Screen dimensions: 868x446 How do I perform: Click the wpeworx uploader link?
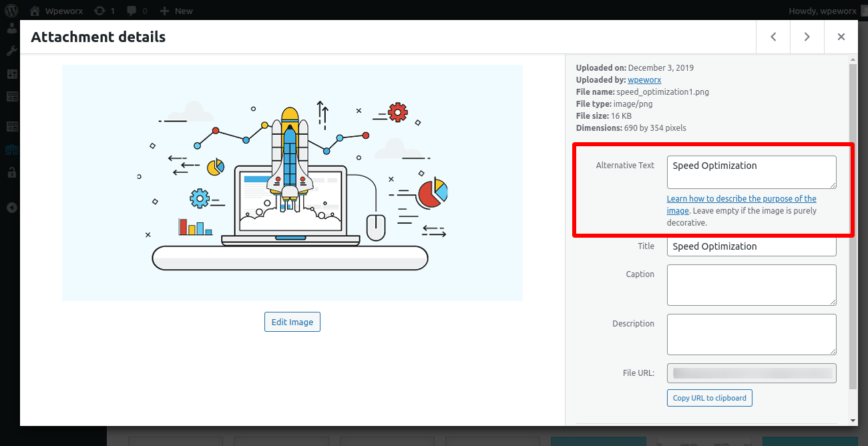tap(644, 79)
